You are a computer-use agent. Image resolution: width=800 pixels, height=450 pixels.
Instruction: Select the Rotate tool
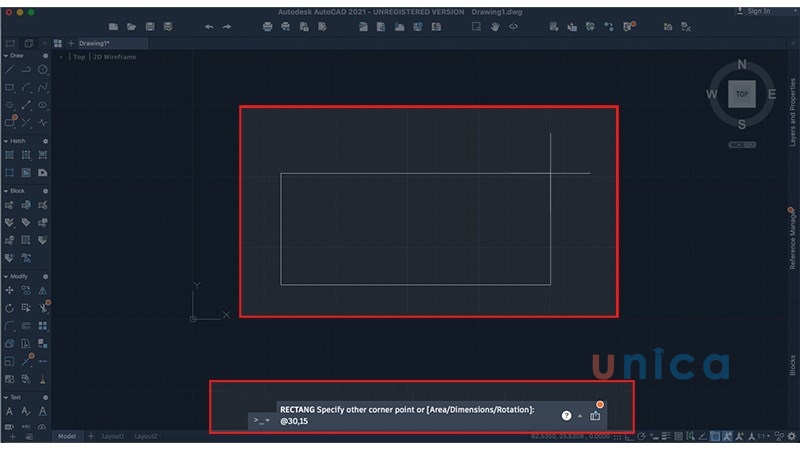[10, 308]
